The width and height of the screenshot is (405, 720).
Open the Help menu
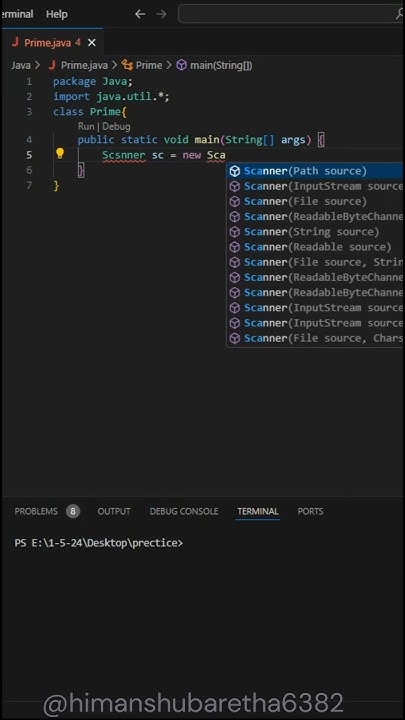coord(57,14)
